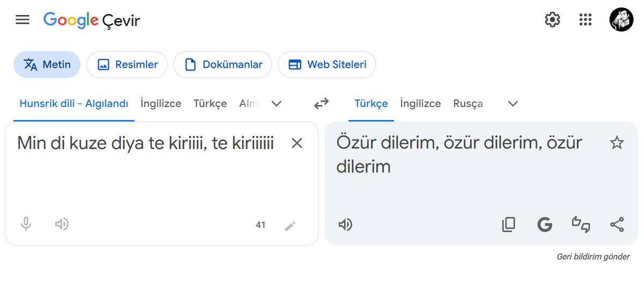Listen to the source text

(62, 224)
